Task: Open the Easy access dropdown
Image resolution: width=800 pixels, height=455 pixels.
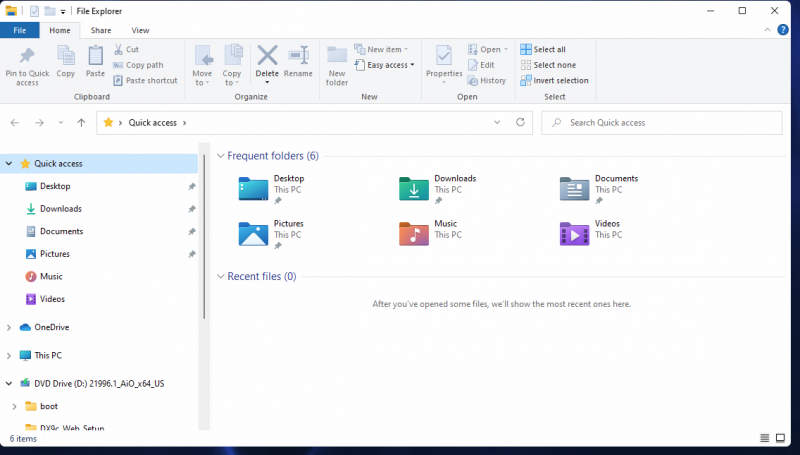Action: point(390,65)
